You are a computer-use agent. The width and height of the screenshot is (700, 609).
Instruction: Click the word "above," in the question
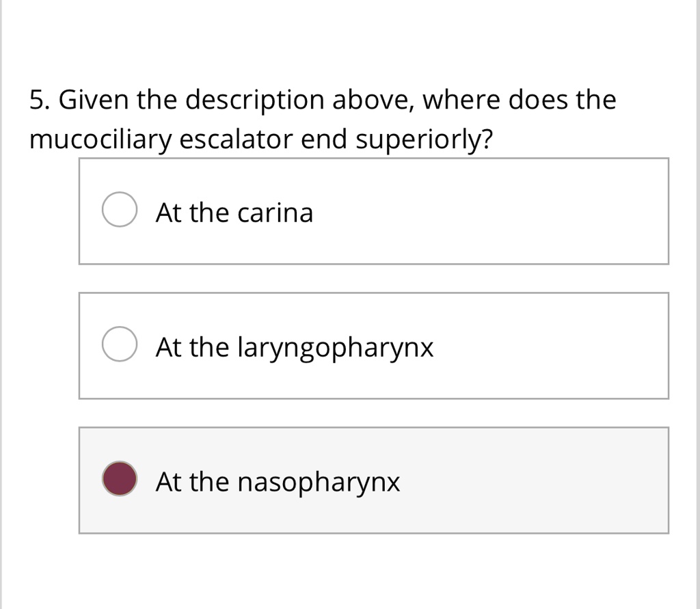coord(373,100)
